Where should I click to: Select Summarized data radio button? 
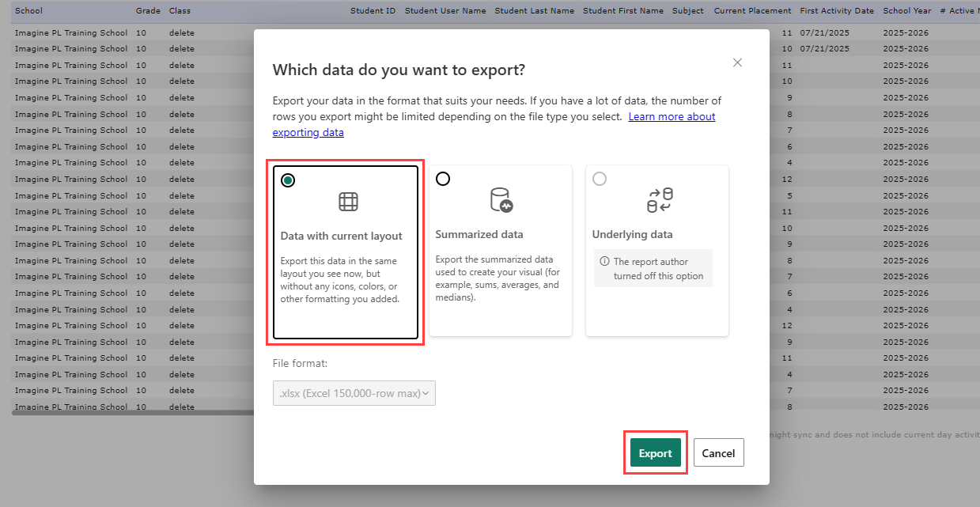pos(443,179)
